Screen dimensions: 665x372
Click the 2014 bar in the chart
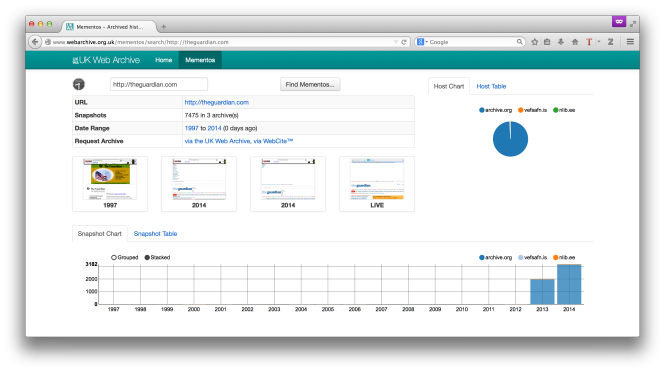pyautogui.click(x=569, y=285)
